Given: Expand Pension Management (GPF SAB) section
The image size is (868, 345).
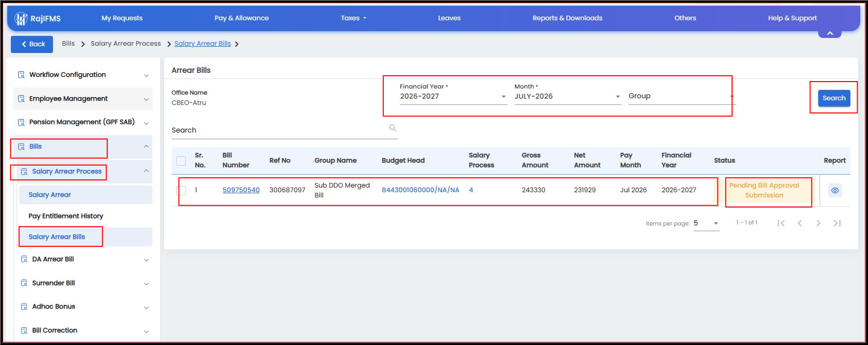Looking at the screenshot, I should 146,123.
